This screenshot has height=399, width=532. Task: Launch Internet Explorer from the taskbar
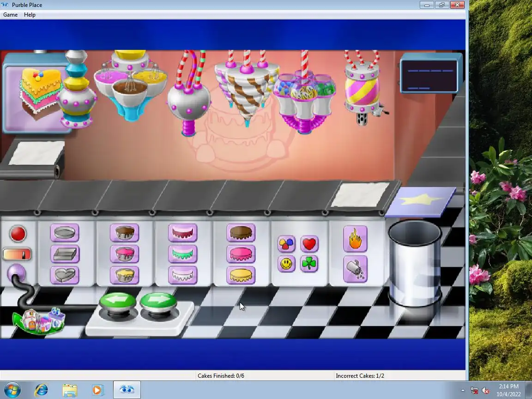[x=41, y=390]
